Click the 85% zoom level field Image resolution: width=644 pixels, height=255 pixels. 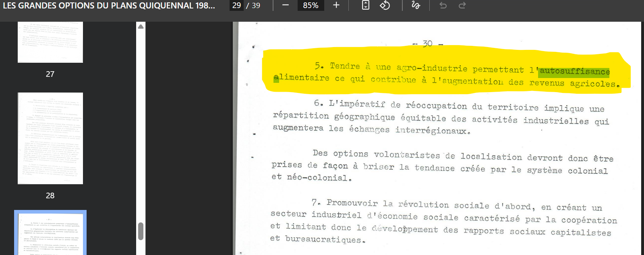click(311, 5)
